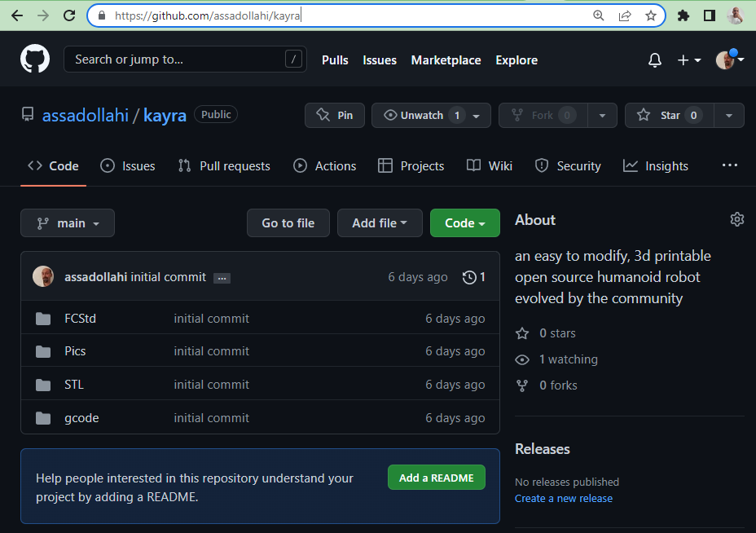This screenshot has height=533, width=756.
Task: Open Insights tab
Action: 656,166
